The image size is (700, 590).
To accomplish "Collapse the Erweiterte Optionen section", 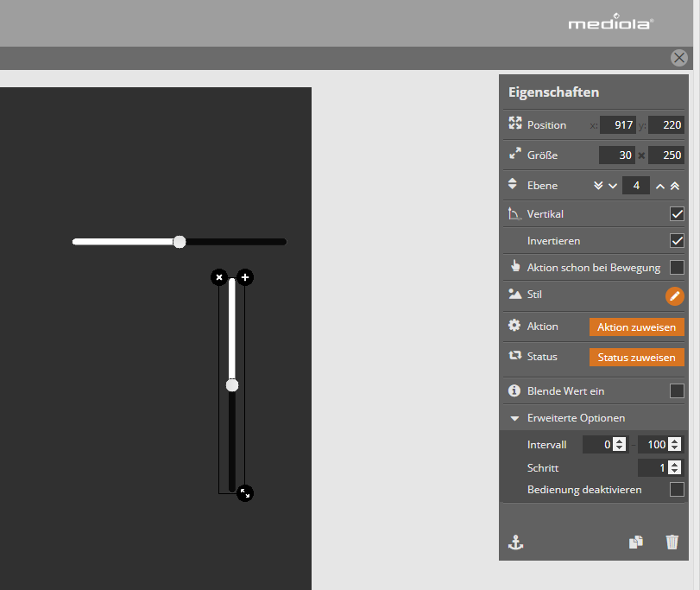I will click(x=514, y=418).
